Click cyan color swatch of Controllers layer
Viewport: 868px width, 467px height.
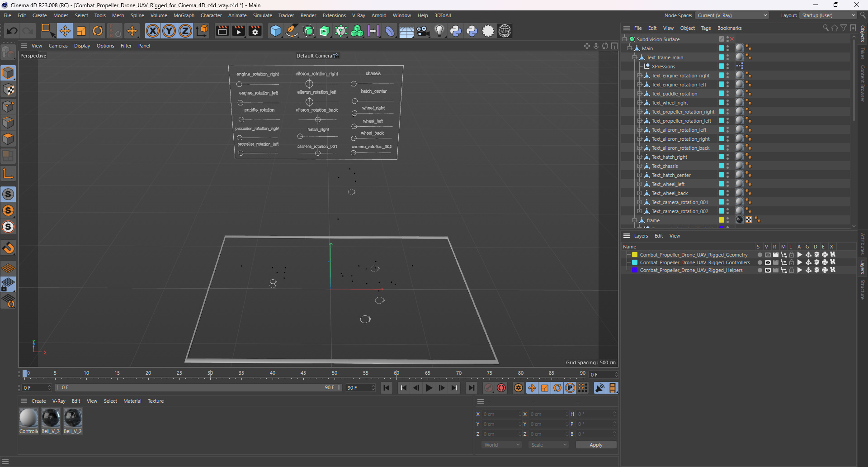[635, 262]
